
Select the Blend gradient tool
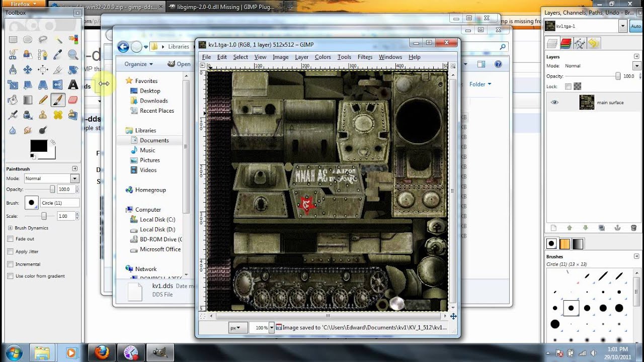point(28,100)
